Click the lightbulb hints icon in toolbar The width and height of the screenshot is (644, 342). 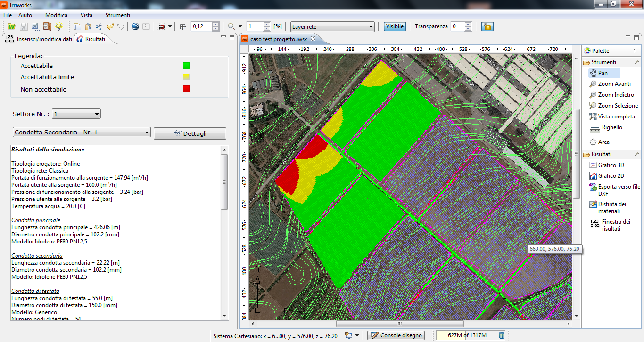[x=59, y=27]
